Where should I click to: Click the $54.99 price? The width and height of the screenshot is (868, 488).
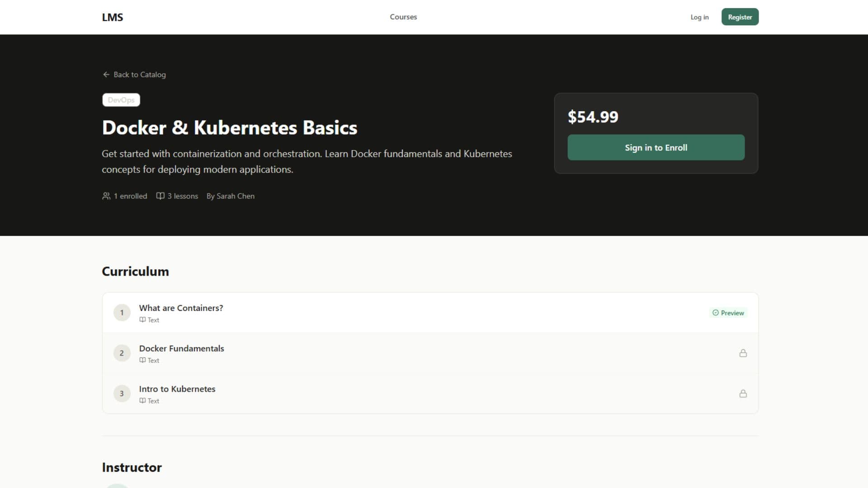point(593,117)
